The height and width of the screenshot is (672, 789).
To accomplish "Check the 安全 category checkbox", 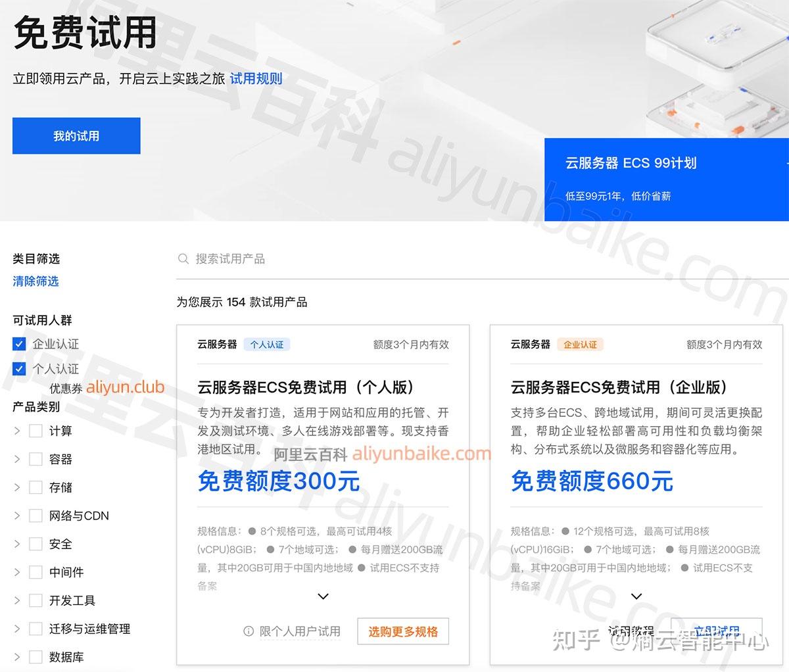I will (x=36, y=544).
